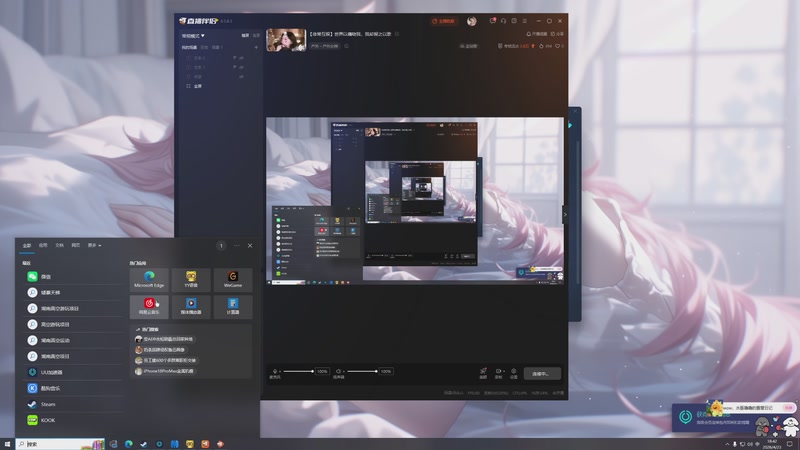The width and height of the screenshot is (800, 450).
Task: Click the rewards badge showing 1 in search panel
Action: point(221,245)
